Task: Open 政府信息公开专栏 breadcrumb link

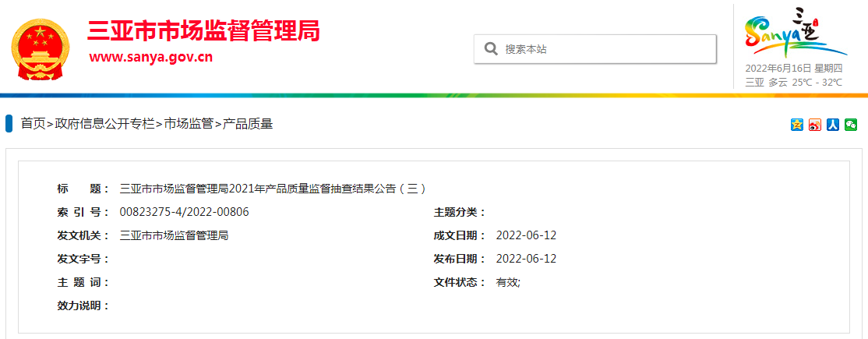Action: click(x=104, y=124)
